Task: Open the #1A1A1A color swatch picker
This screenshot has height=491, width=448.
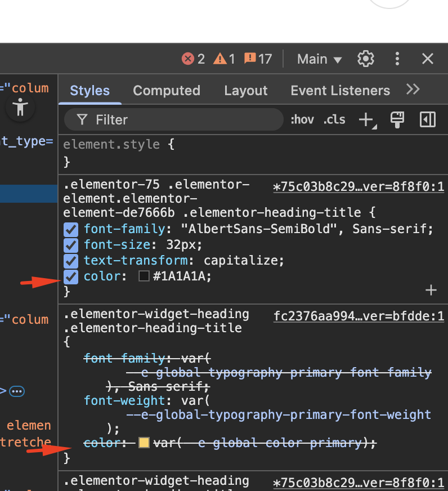Action: click(x=144, y=276)
